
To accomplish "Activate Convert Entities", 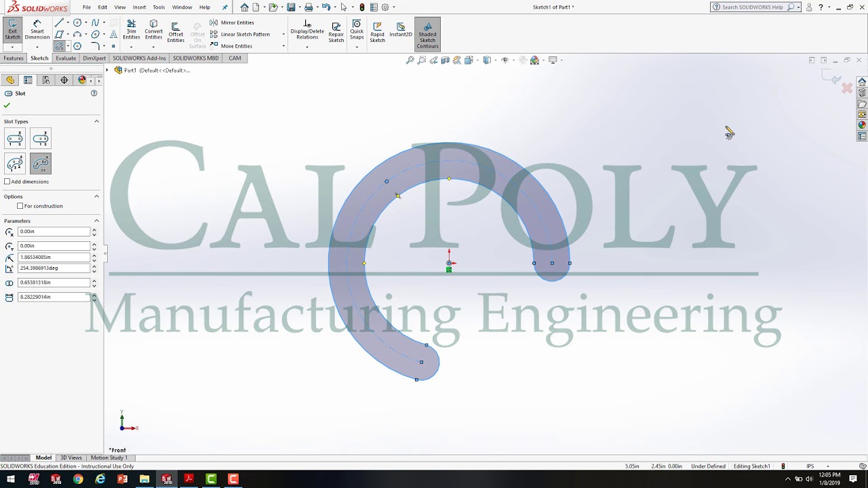I will click(x=153, y=29).
